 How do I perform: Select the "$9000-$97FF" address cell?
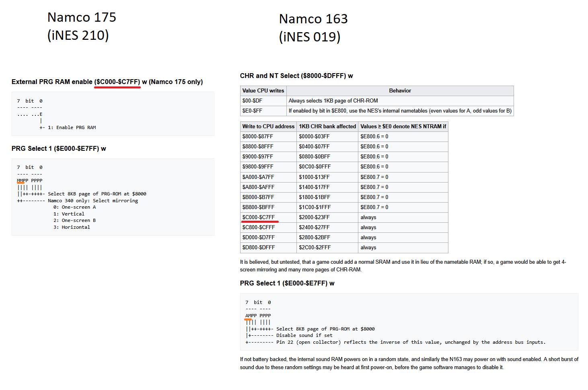click(x=268, y=157)
